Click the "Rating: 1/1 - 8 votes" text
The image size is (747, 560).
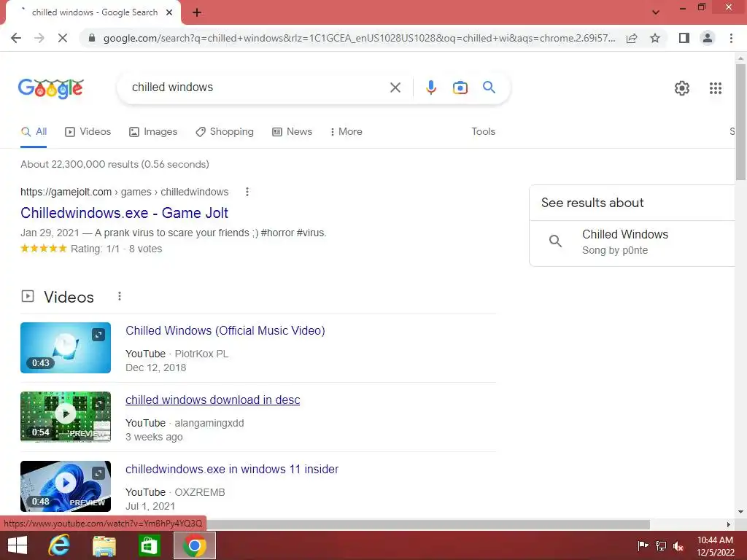(116, 249)
